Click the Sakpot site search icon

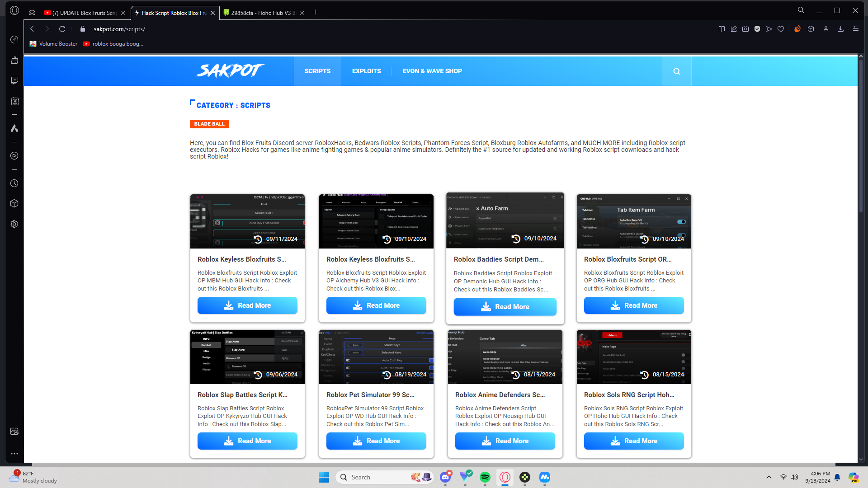pyautogui.click(x=677, y=71)
